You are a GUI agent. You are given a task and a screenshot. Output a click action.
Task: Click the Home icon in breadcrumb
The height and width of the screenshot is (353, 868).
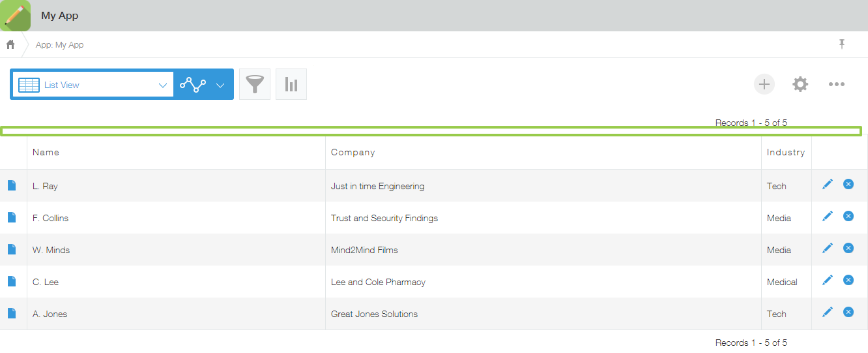coord(10,45)
